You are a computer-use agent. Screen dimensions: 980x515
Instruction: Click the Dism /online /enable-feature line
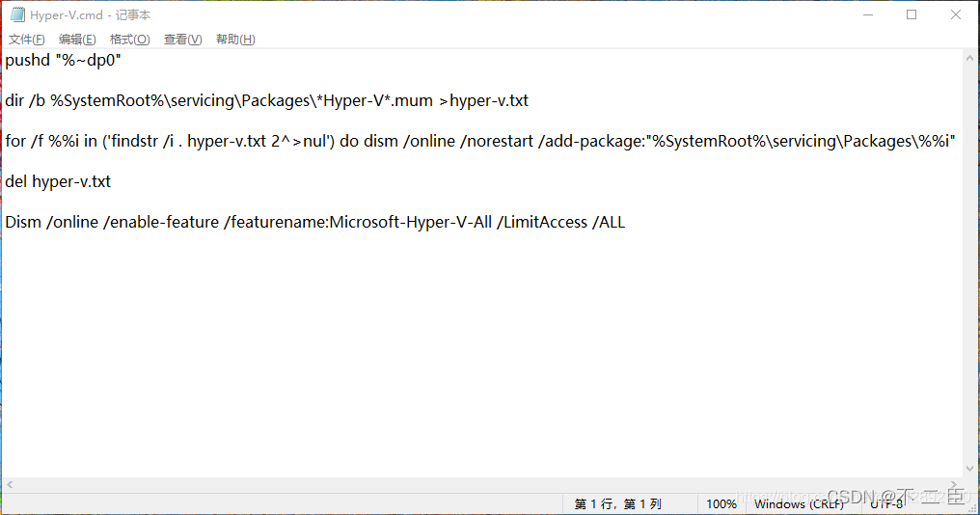pos(315,223)
